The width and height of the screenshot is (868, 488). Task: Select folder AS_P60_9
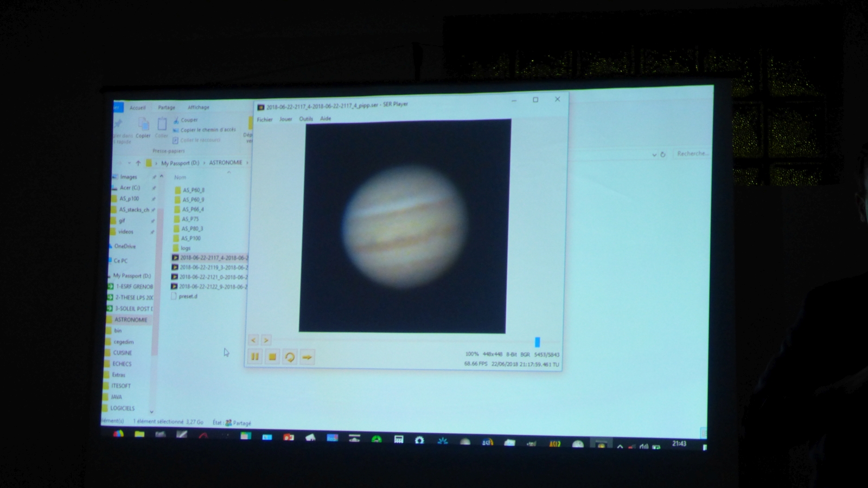(189, 200)
